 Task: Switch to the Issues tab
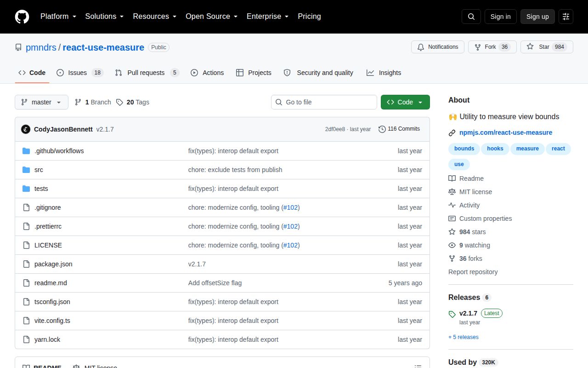click(x=80, y=73)
